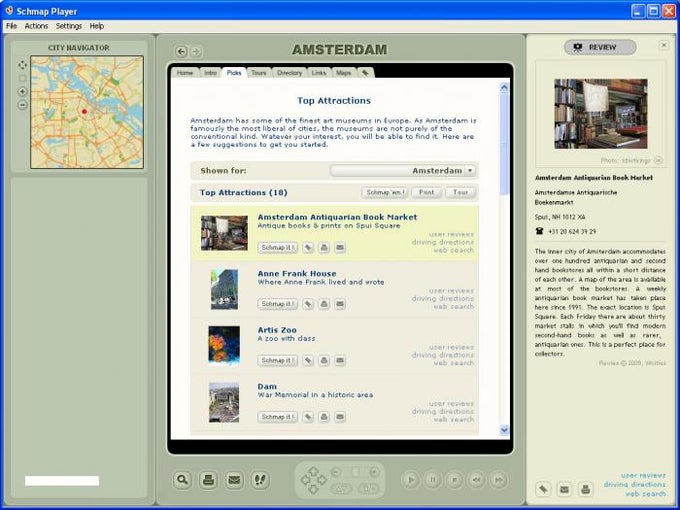680x510 pixels.
Task: Click the footprints tour icon
Action: click(x=260, y=480)
